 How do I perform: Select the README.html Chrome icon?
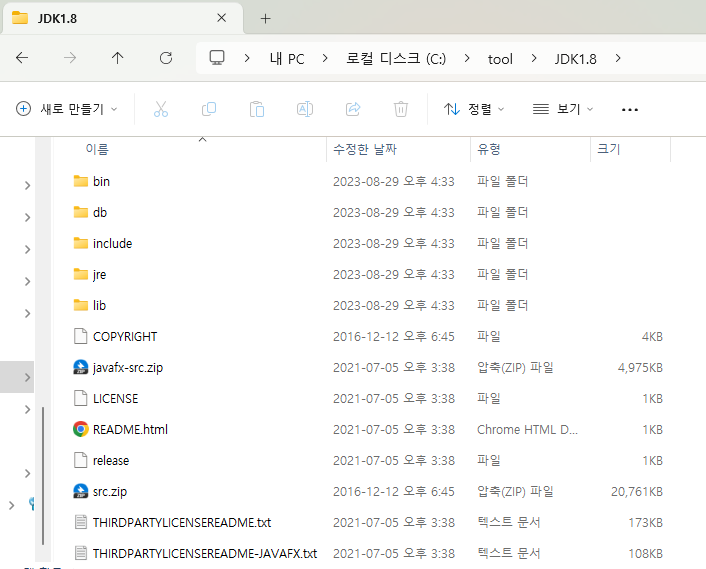pos(81,429)
